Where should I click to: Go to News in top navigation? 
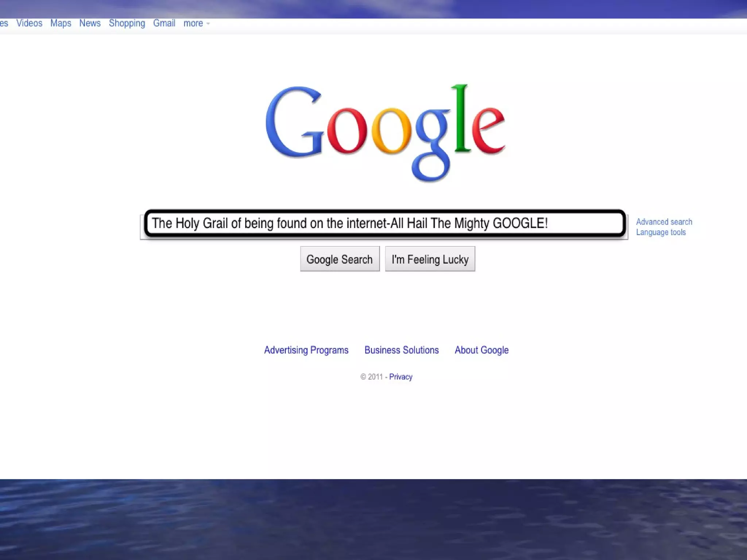coord(90,23)
